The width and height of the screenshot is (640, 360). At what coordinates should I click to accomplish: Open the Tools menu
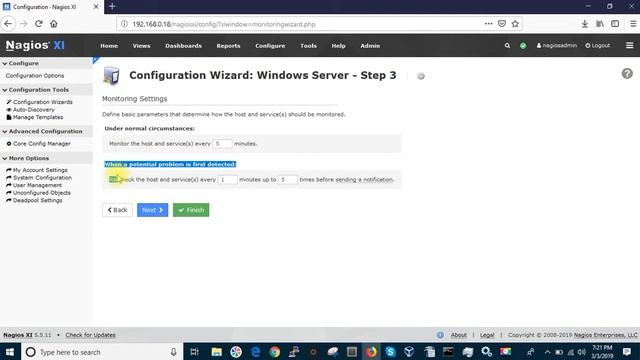[308, 46]
